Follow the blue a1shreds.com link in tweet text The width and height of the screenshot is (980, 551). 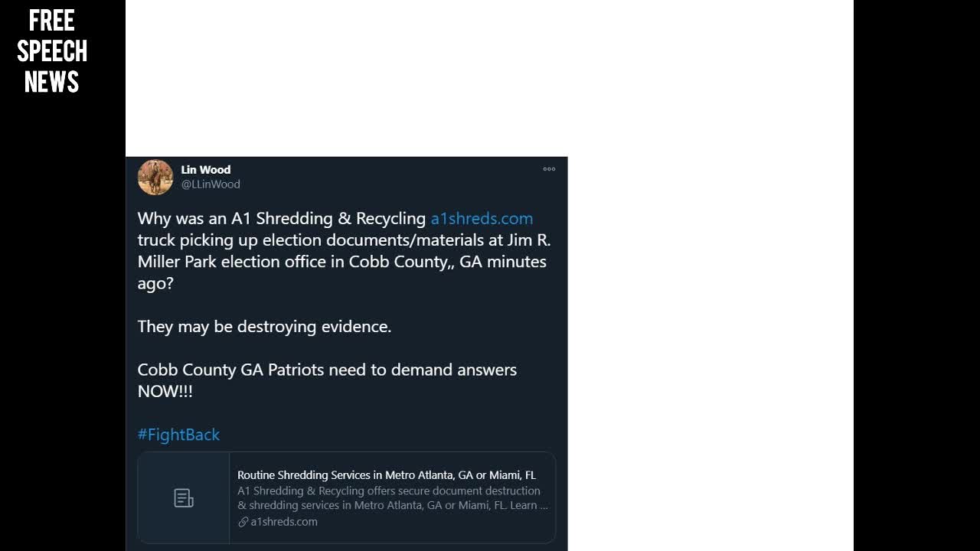(x=482, y=219)
